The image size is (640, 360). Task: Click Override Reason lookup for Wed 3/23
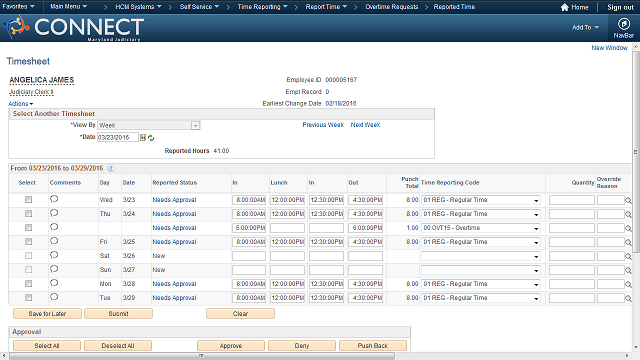click(x=628, y=200)
